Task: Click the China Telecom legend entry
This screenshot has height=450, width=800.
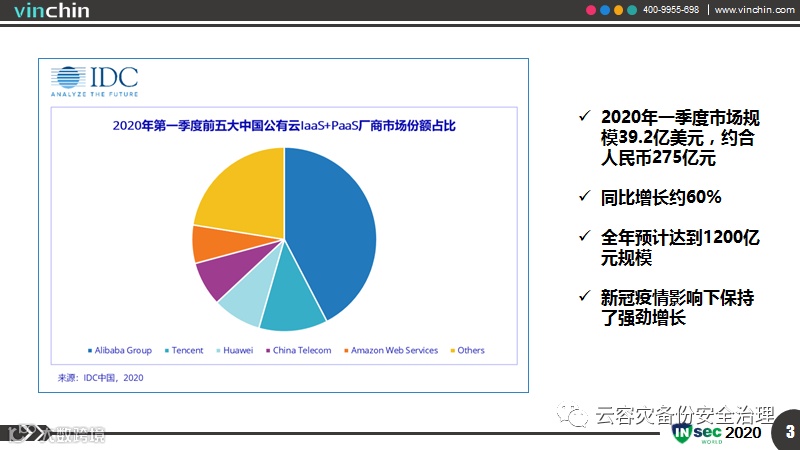Action: [x=298, y=351]
